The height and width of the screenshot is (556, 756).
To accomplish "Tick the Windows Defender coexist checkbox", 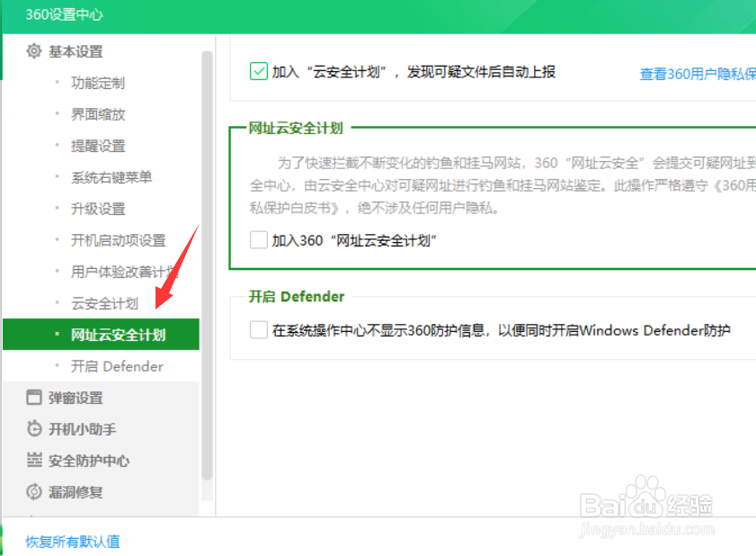I will pos(259,330).
